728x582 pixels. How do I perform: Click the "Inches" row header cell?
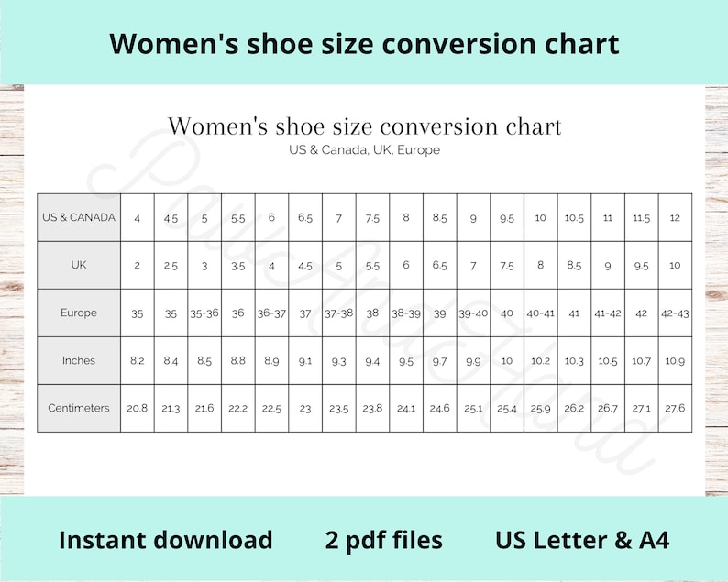[x=79, y=360]
